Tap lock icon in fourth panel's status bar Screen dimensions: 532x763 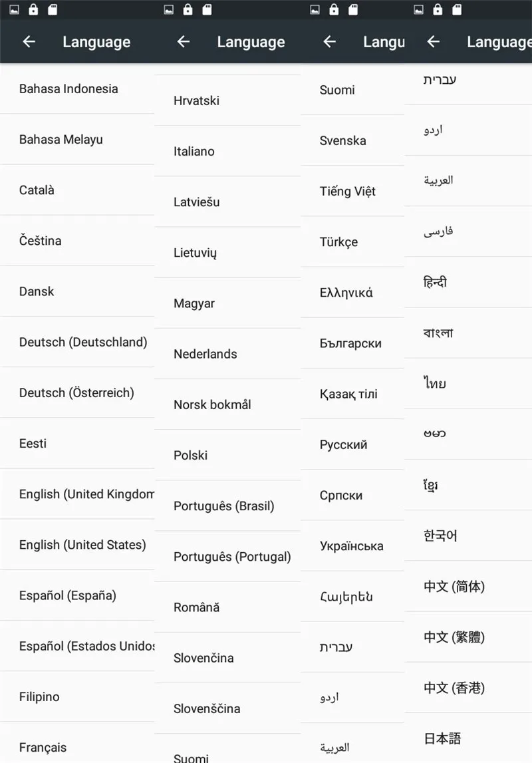click(x=438, y=9)
